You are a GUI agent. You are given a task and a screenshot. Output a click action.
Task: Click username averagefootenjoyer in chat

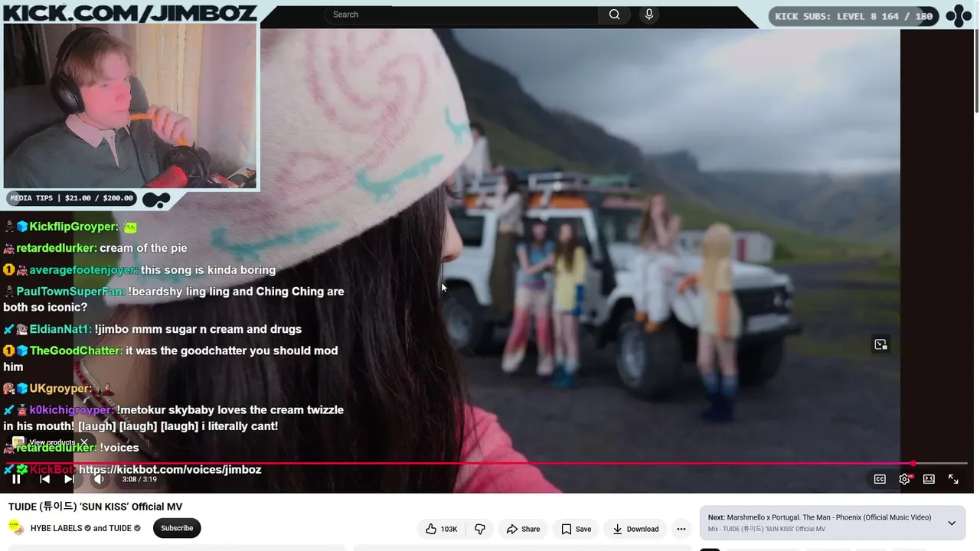84,270
